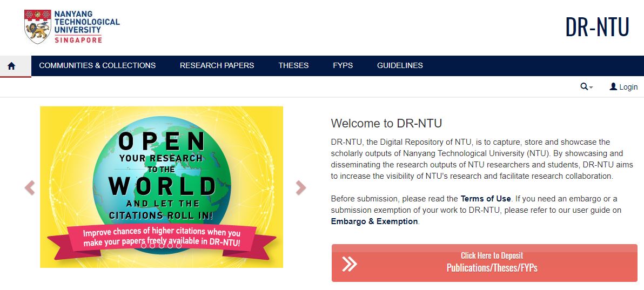Viewport: 644px width, 290px height.
Task: Open Communities & Collections menu
Action: 97,65
